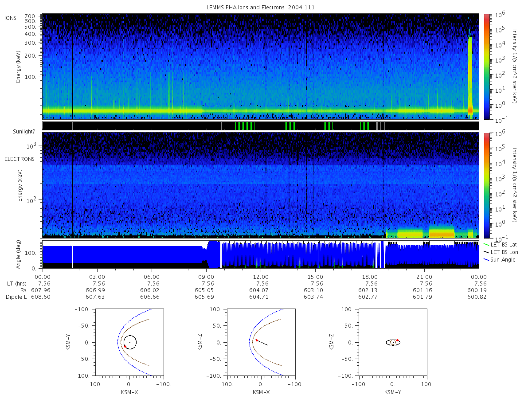
Task: Click the red spacecraft marker in the KSM-Y/KSM-Z plot
Action: [397, 340]
